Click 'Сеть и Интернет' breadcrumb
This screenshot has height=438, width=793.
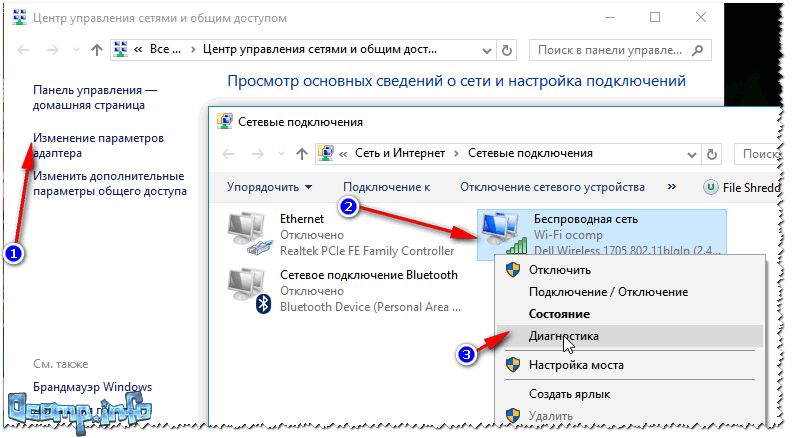[400, 153]
